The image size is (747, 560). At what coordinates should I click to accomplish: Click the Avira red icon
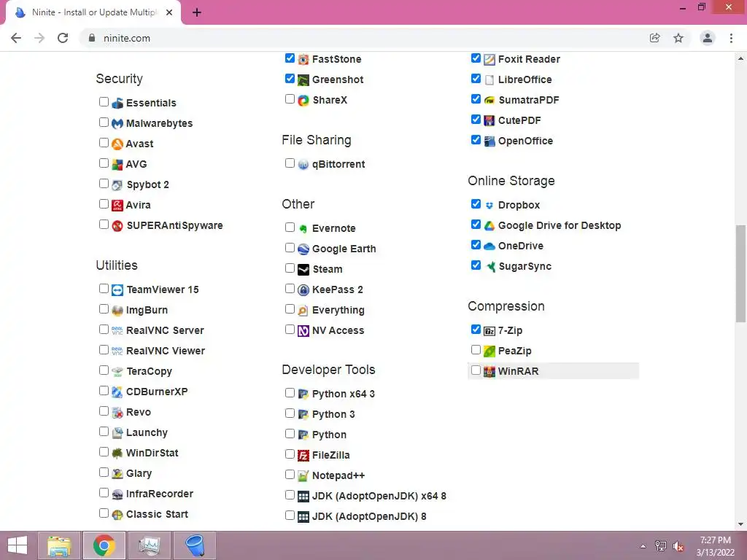[x=117, y=205]
